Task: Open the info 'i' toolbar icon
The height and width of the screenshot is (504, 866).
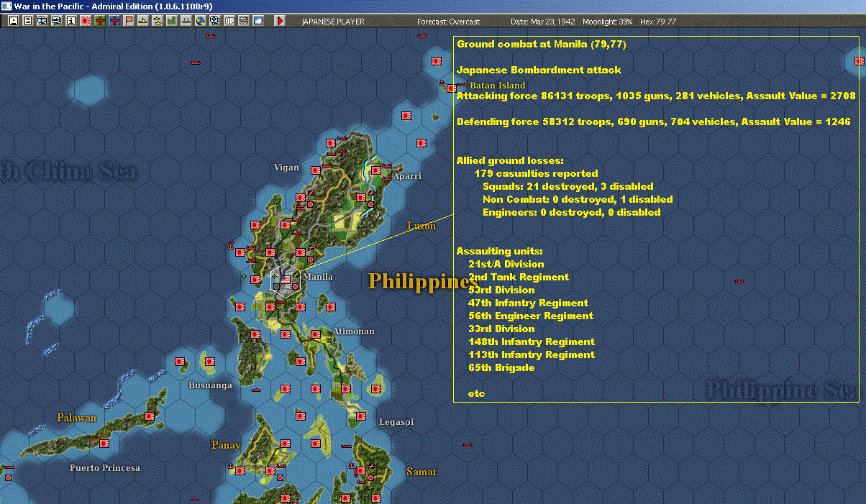Action: [70, 21]
